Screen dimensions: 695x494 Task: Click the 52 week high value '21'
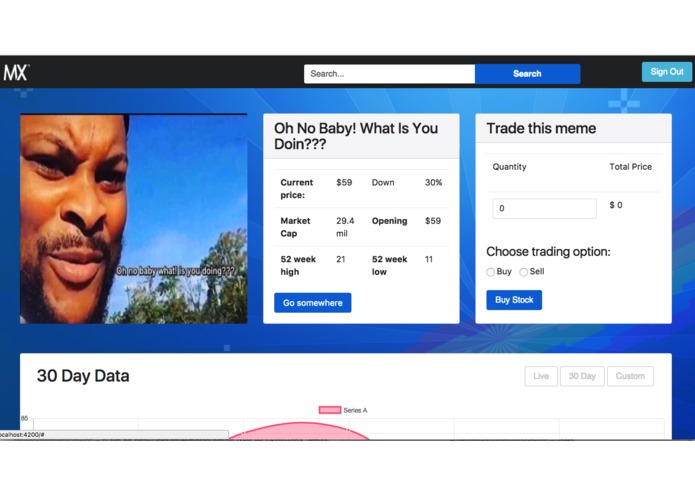pos(340,259)
